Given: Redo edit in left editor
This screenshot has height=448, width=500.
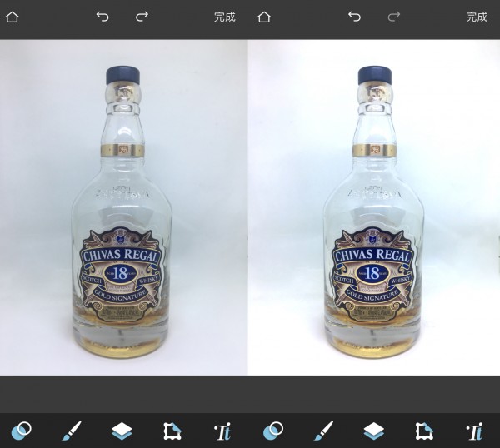Looking at the screenshot, I should click(142, 17).
